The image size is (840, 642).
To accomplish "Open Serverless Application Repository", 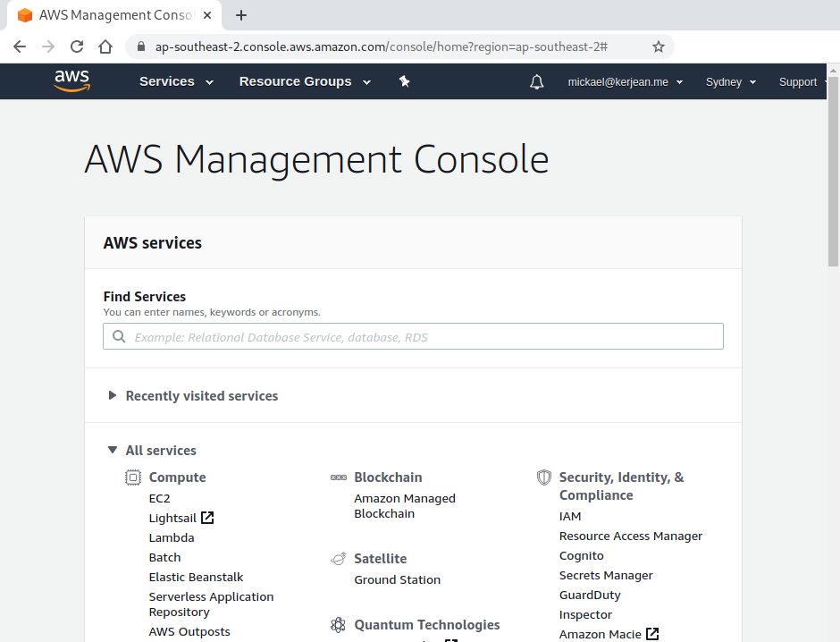I will pos(211,604).
